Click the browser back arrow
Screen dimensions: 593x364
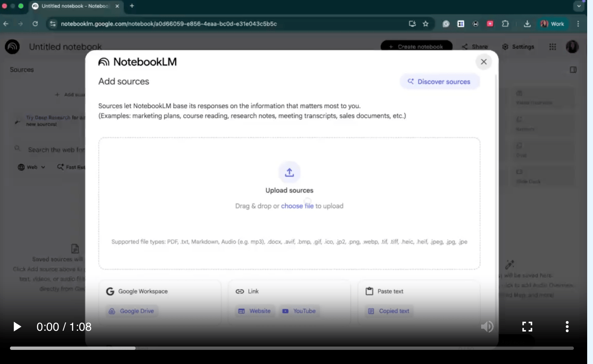6,24
